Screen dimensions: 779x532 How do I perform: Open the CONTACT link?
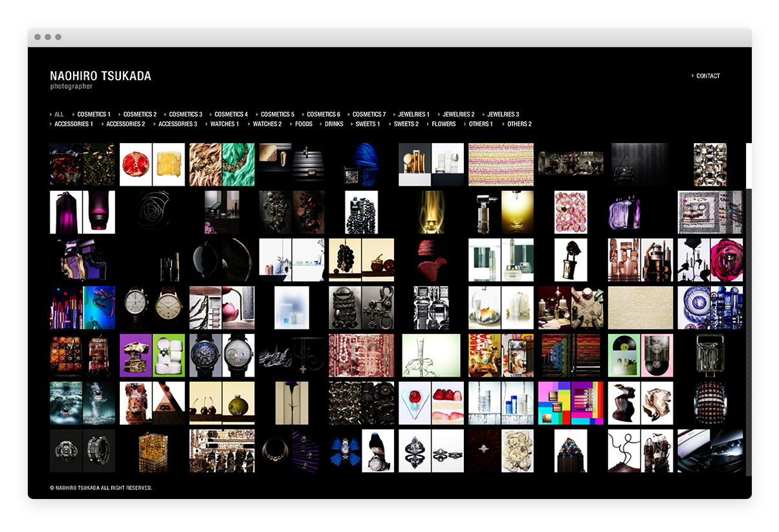pyautogui.click(x=708, y=76)
